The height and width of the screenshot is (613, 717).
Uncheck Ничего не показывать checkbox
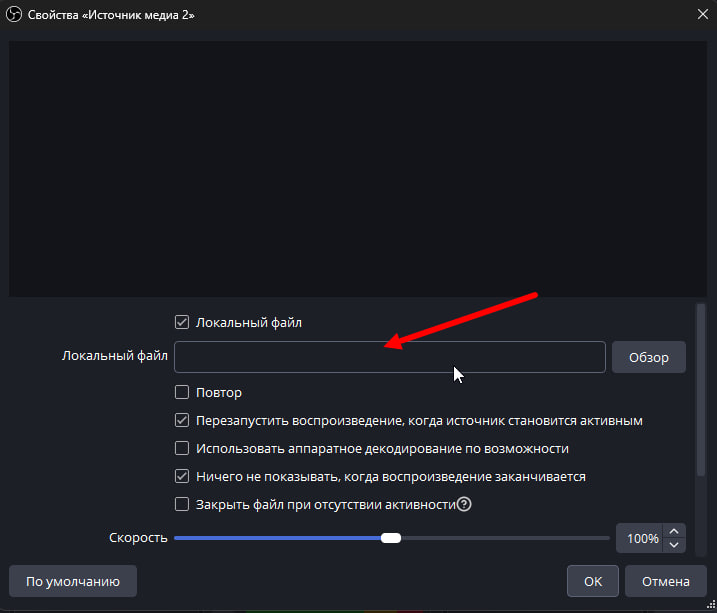click(182, 477)
